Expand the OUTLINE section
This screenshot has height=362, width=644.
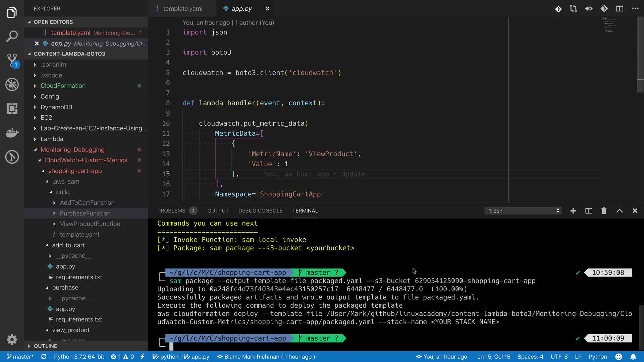pyautogui.click(x=45, y=346)
